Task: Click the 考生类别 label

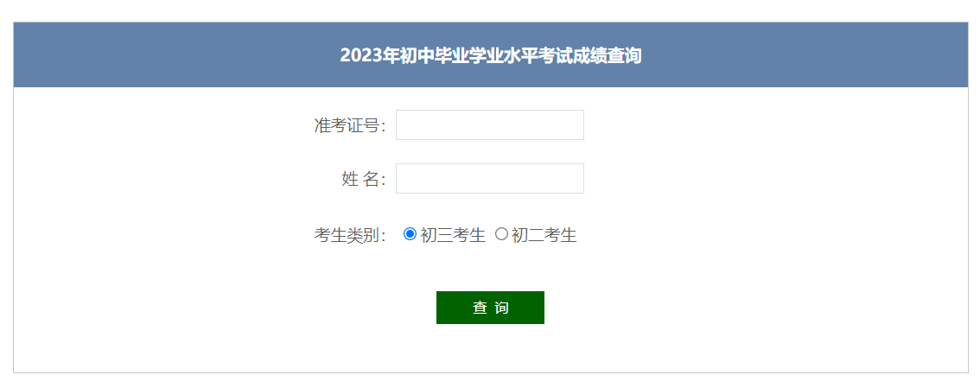Action: [x=349, y=235]
